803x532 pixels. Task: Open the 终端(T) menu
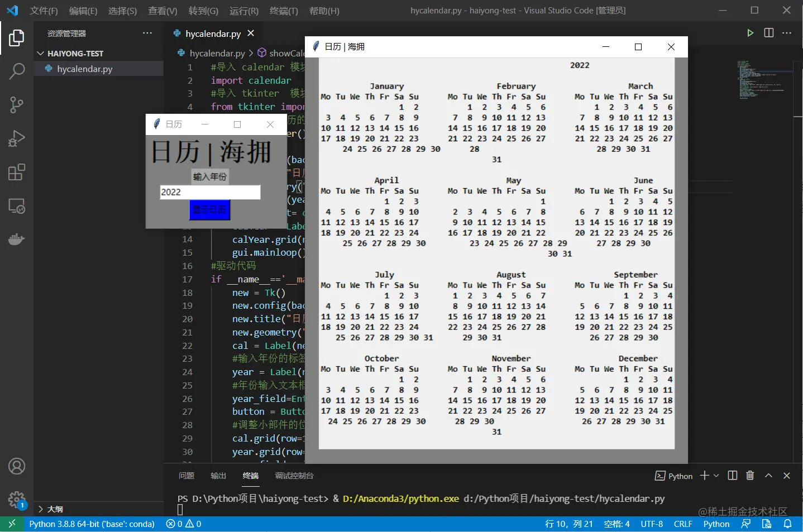coord(284,11)
